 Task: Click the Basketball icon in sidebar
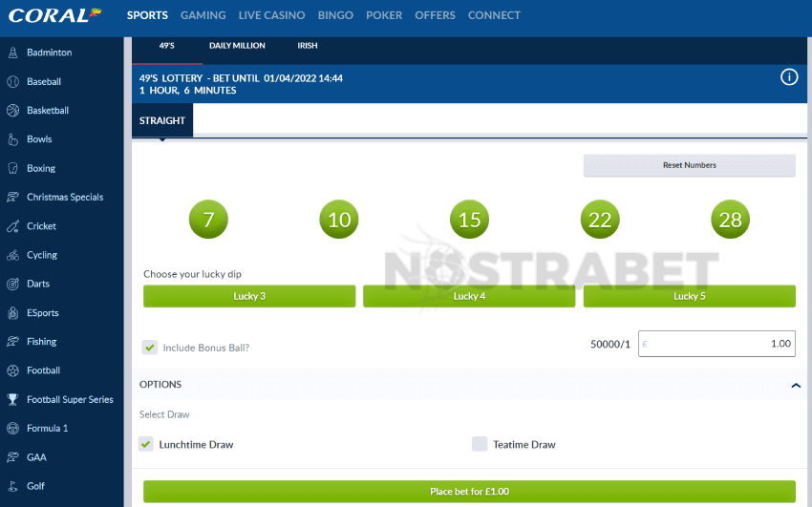pos(13,110)
